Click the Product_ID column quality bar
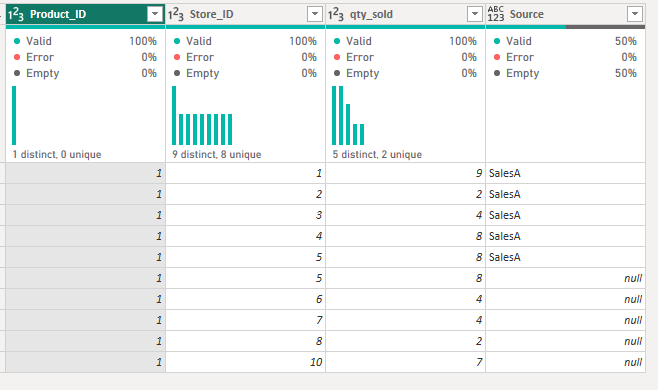This screenshot has height=390, width=658. pyautogui.click(x=86, y=27)
